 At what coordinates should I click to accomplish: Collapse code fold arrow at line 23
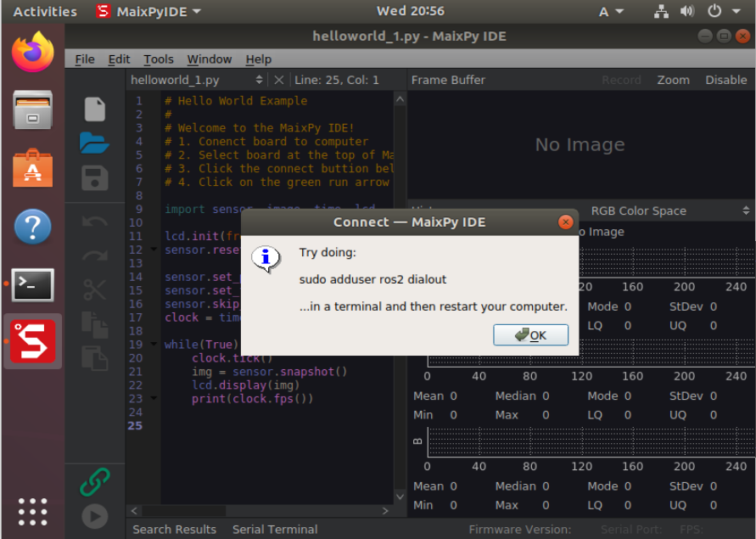coord(154,398)
